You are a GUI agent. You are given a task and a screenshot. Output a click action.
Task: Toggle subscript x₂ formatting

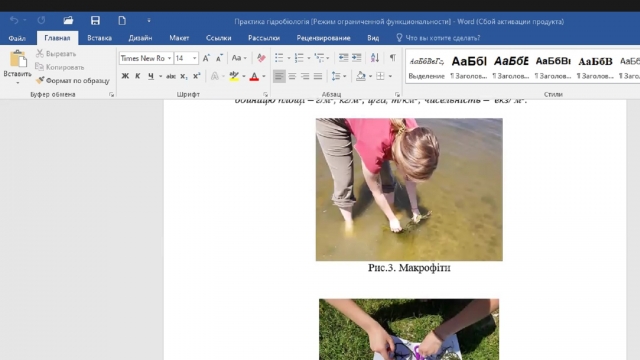[x=184, y=76]
